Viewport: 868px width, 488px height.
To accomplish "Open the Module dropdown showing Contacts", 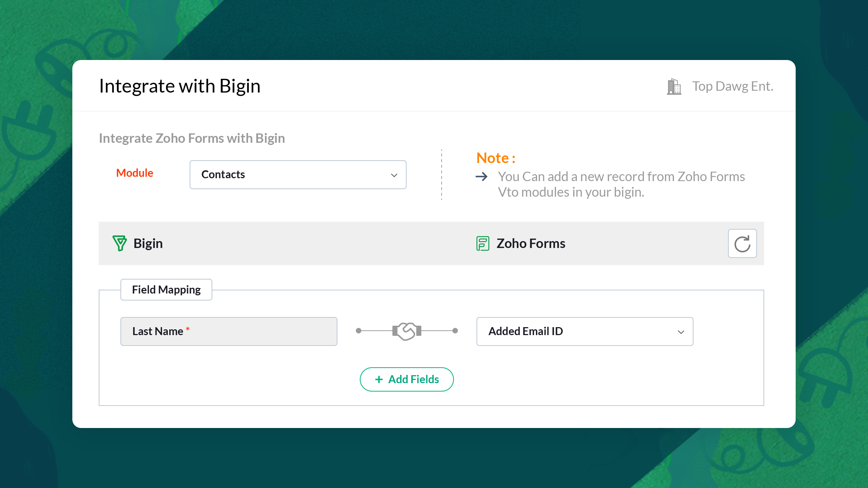I will tap(297, 175).
